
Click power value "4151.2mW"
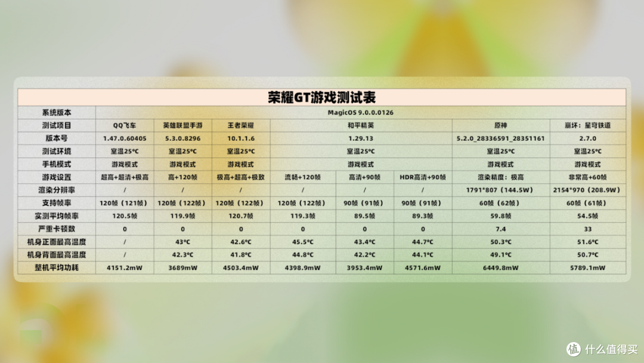click(x=125, y=267)
